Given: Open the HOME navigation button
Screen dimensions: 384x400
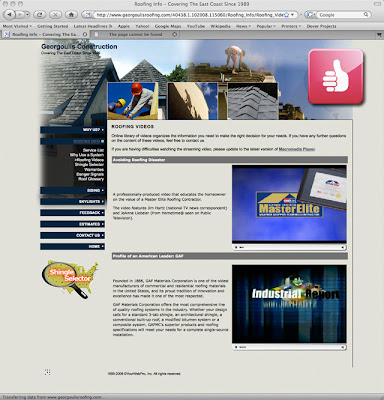Looking at the screenshot, I should (x=73, y=247).
